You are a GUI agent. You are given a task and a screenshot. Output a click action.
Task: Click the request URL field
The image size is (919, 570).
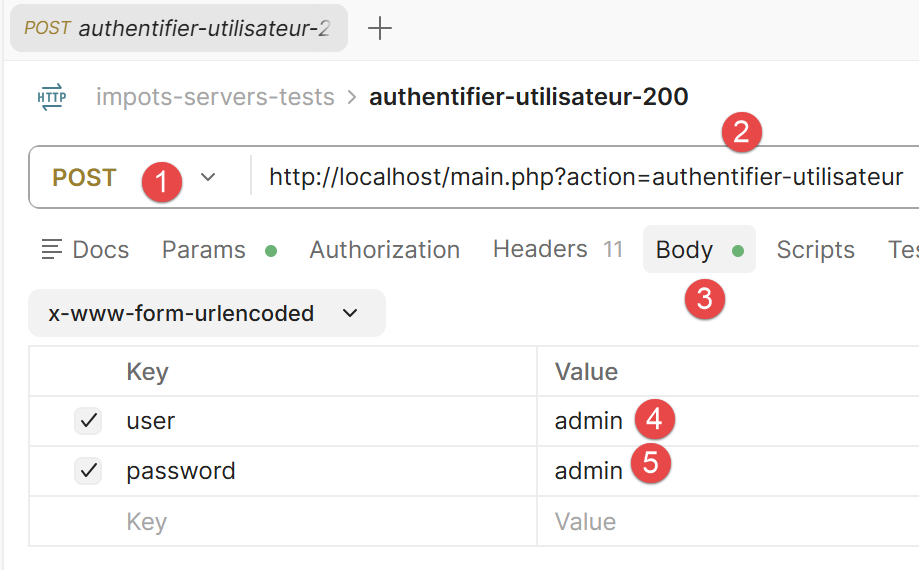click(585, 177)
